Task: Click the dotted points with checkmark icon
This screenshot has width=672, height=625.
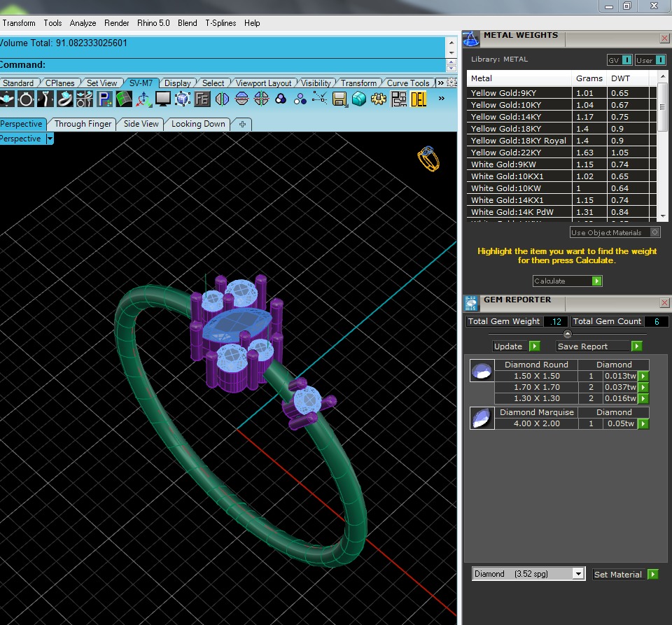Action: [320, 99]
